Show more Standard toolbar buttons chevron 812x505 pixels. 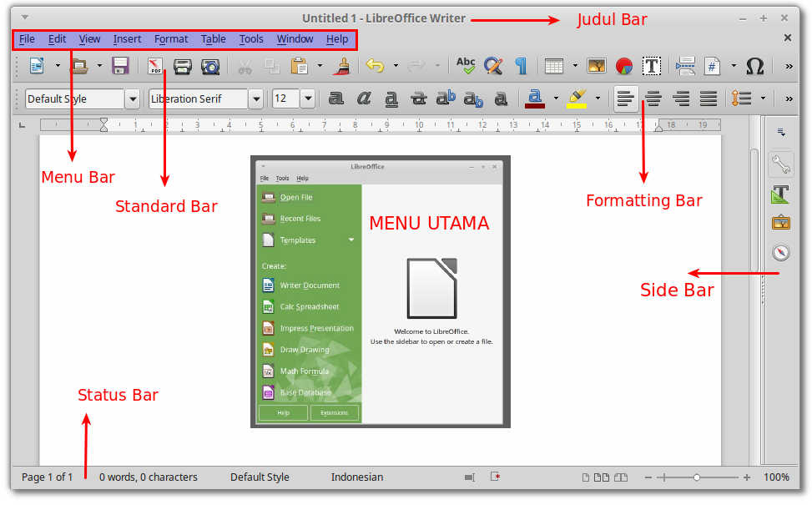pyautogui.click(x=789, y=66)
